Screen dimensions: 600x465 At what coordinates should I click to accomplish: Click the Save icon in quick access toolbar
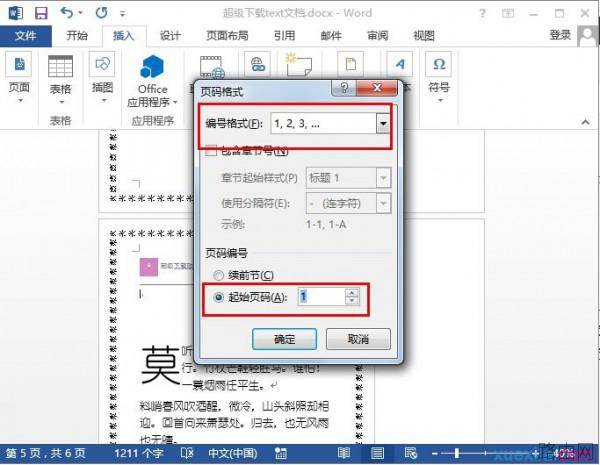[41, 13]
